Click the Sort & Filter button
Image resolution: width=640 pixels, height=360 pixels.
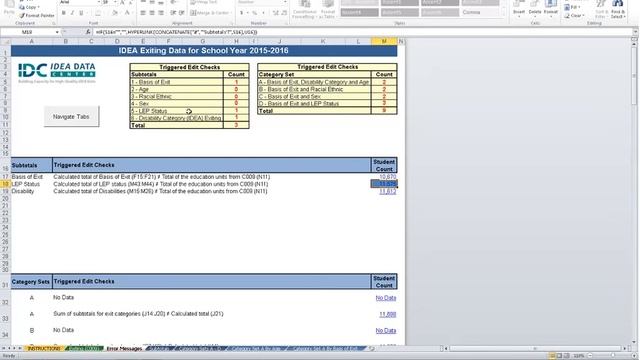(x=601, y=10)
